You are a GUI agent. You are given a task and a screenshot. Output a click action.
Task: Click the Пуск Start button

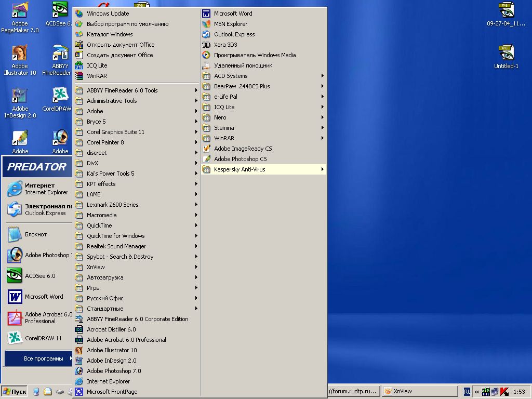coord(14,392)
